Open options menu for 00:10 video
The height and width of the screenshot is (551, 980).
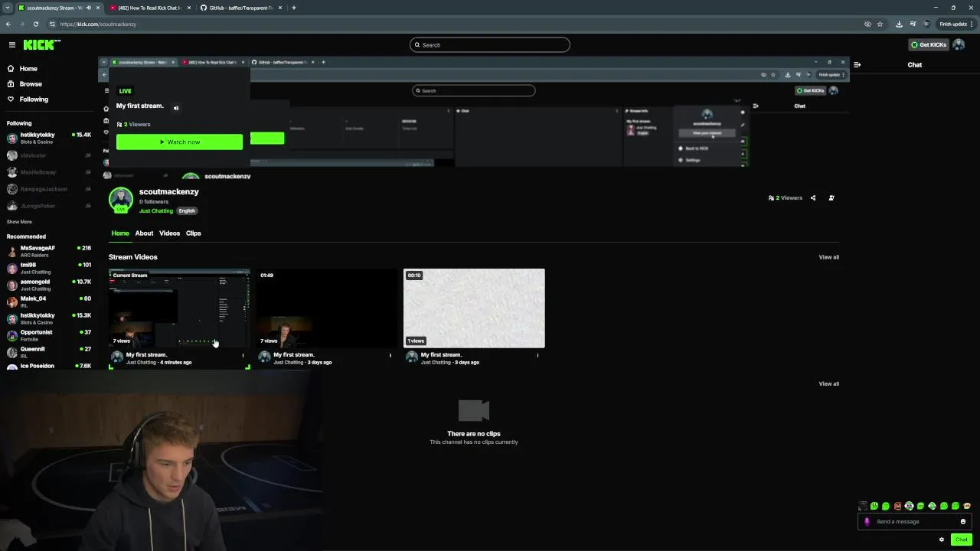click(537, 355)
